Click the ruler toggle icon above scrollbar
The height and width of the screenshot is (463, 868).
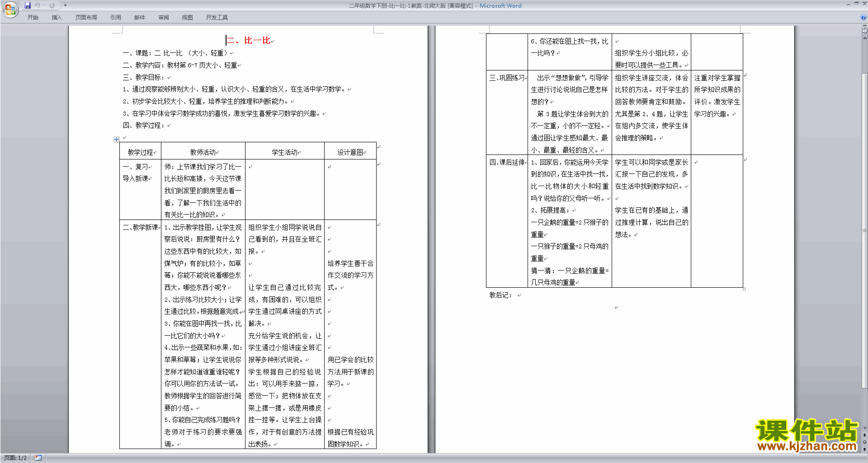(x=864, y=31)
